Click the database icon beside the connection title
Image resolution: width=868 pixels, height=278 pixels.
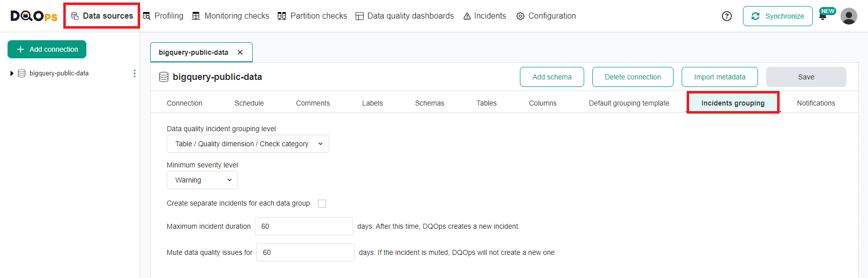point(164,77)
